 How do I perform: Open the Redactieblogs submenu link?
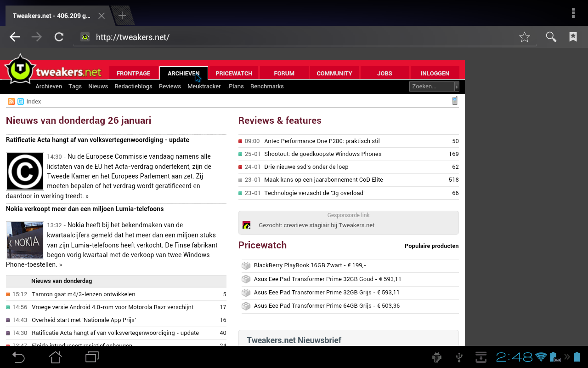[x=133, y=86]
